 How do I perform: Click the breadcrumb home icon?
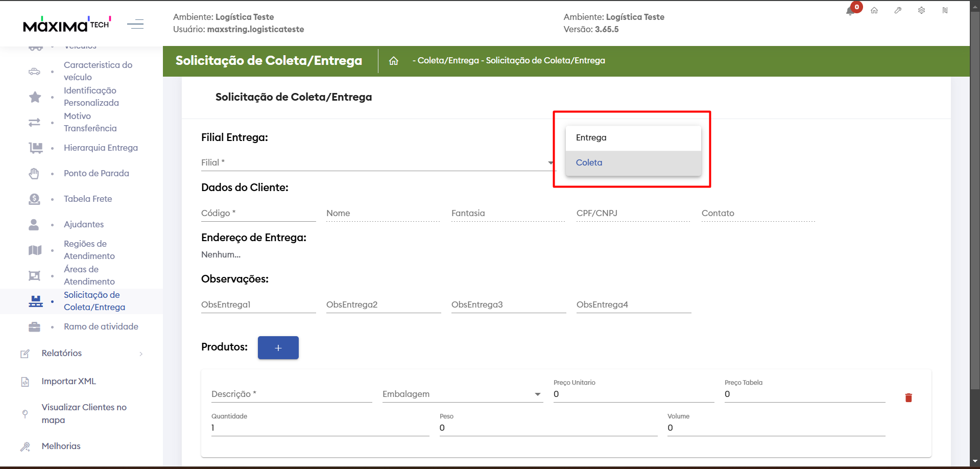tap(393, 61)
